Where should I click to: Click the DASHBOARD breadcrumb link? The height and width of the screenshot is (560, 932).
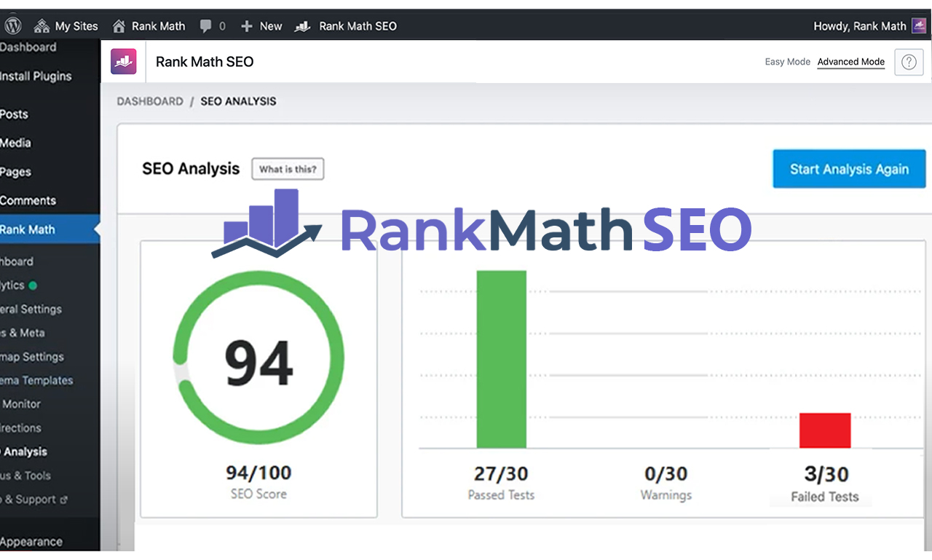click(150, 101)
